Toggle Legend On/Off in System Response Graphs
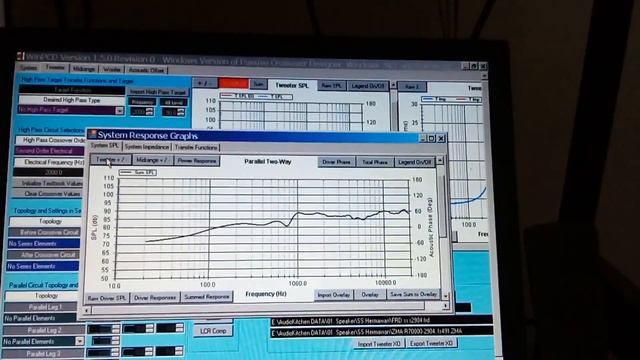 (x=414, y=162)
